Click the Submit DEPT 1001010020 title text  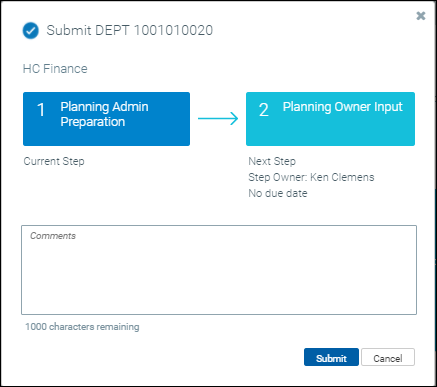[x=130, y=30]
